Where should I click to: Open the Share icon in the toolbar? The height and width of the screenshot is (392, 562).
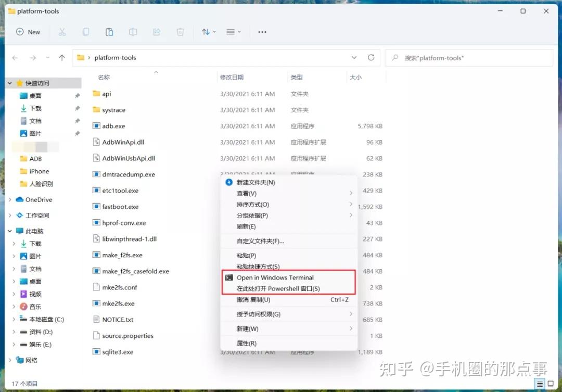pos(156,32)
